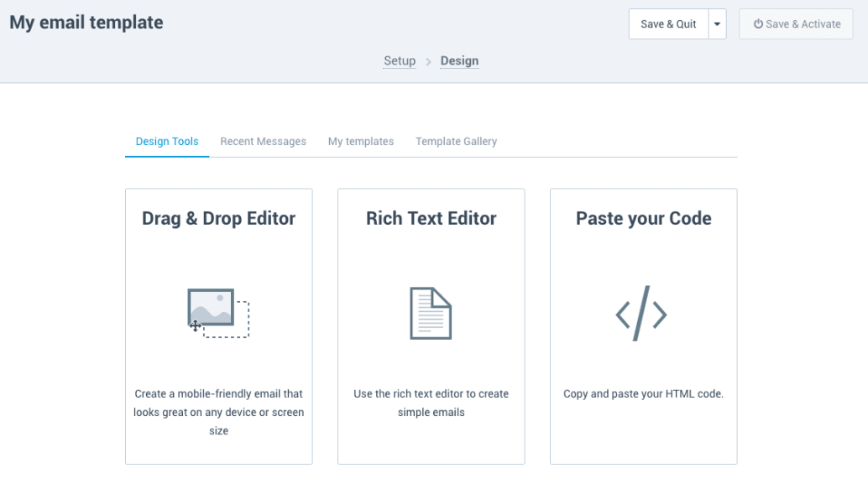The width and height of the screenshot is (868, 494).
Task: Click the Design breadcrumb step
Action: coord(459,61)
